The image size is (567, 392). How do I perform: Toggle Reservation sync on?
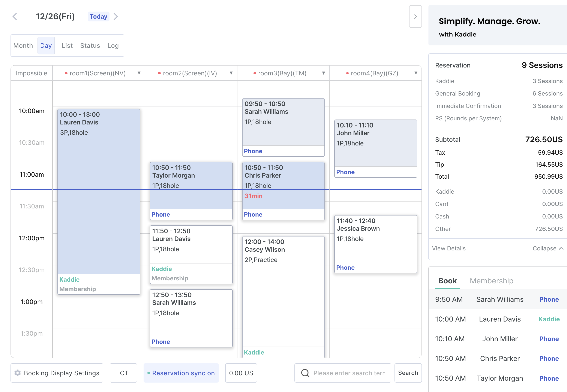(x=181, y=373)
